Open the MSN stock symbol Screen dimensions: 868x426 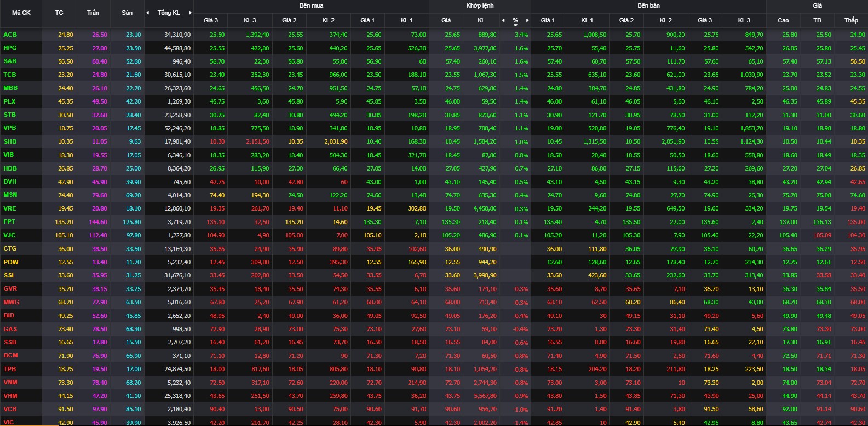click(x=10, y=195)
